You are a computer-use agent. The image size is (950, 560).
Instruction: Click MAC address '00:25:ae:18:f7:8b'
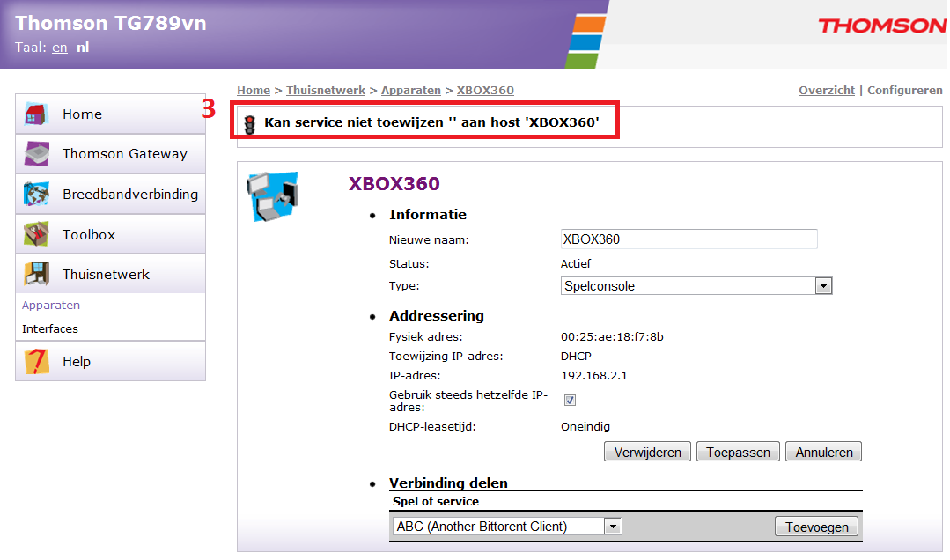coord(612,337)
